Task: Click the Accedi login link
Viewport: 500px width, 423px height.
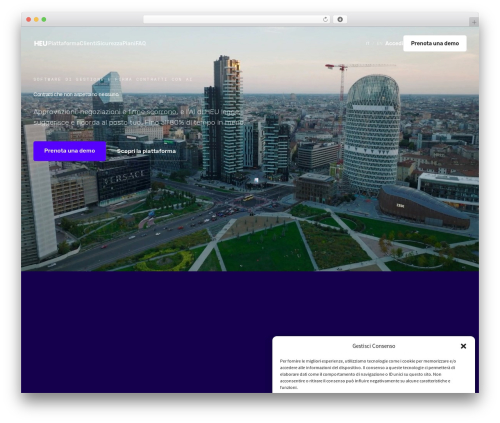Action: click(394, 43)
